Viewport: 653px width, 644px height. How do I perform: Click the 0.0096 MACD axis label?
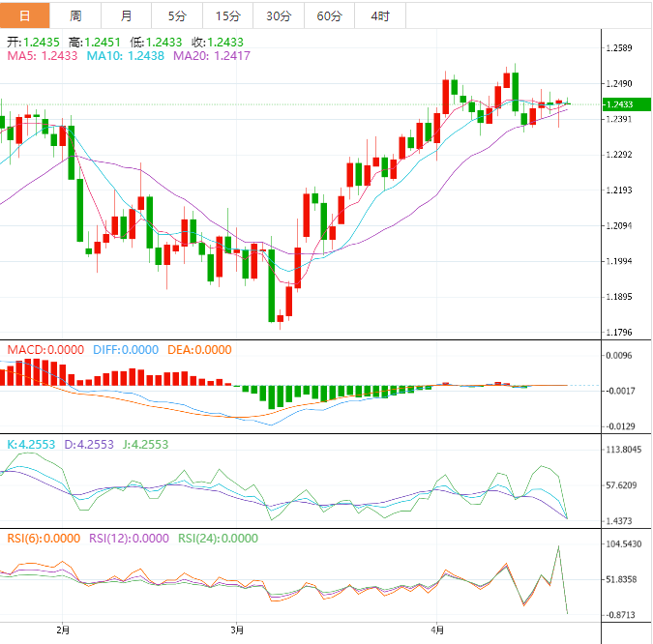point(619,356)
